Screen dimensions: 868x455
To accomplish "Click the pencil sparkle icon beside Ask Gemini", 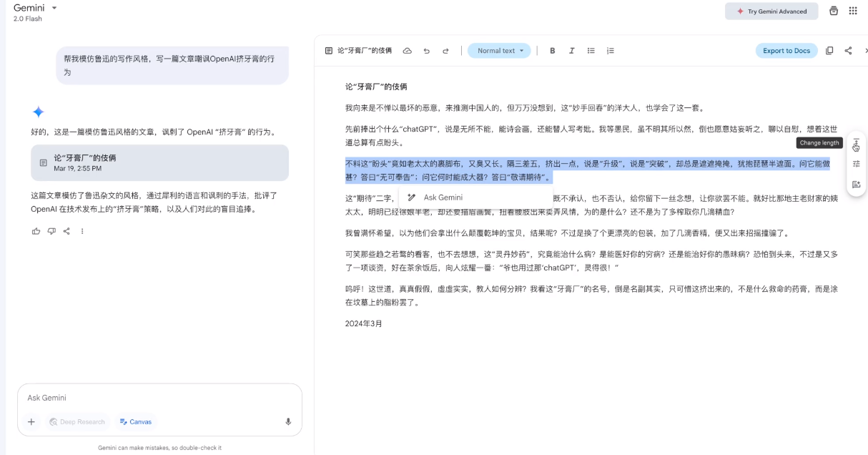I will click(411, 197).
